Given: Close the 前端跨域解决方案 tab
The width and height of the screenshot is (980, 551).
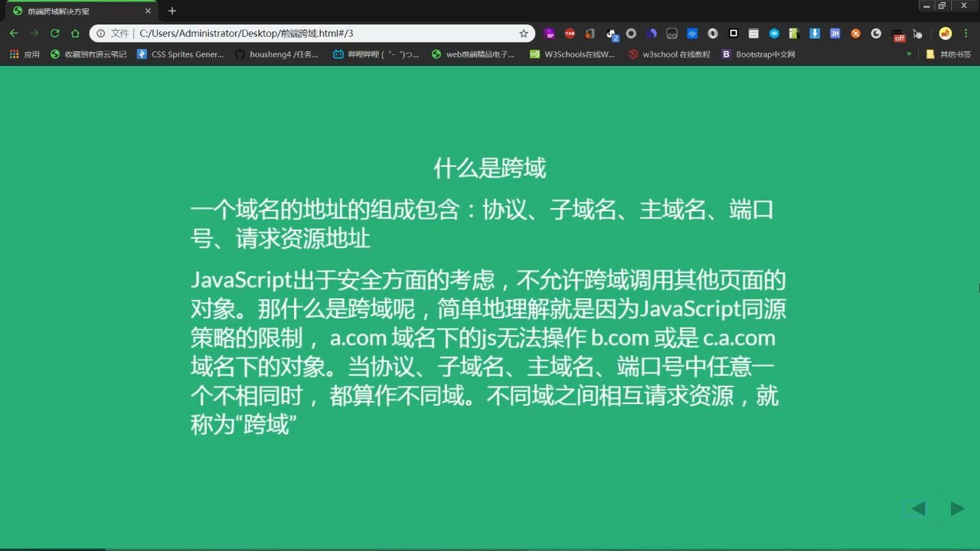Looking at the screenshot, I should (148, 11).
